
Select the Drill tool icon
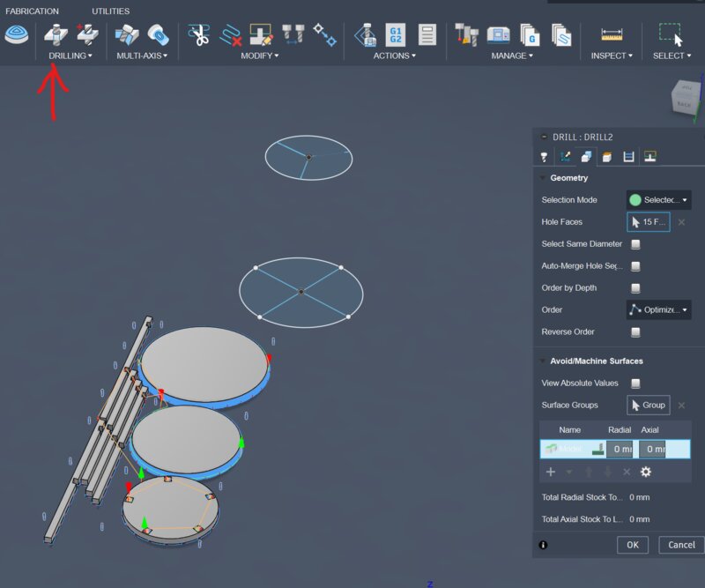pyautogui.click(x=56, y=34)
